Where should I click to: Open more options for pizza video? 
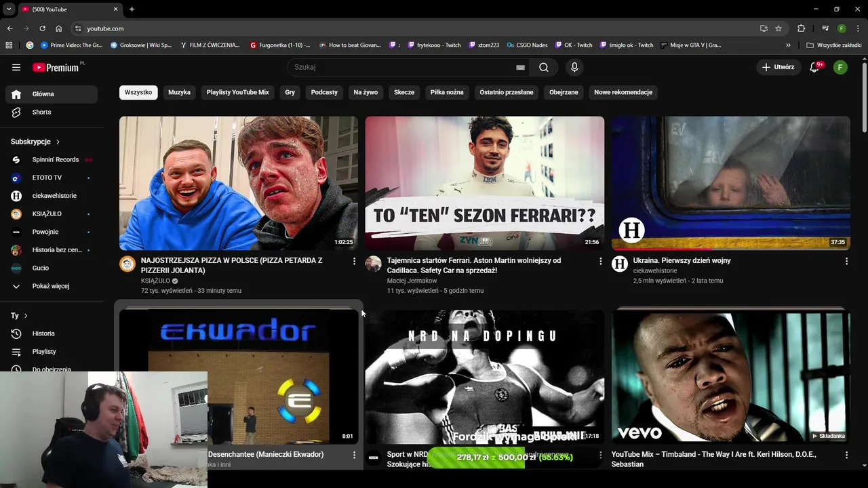(354, 261)
